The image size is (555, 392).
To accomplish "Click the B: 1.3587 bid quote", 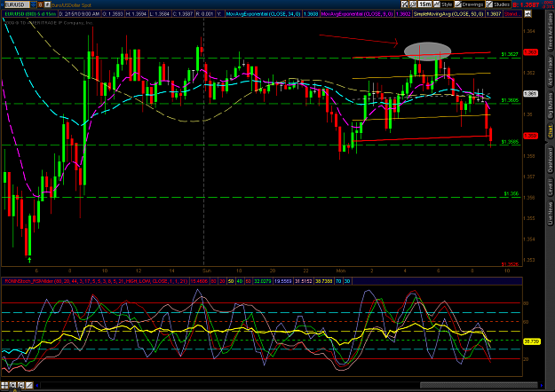I will pos(526,4).
